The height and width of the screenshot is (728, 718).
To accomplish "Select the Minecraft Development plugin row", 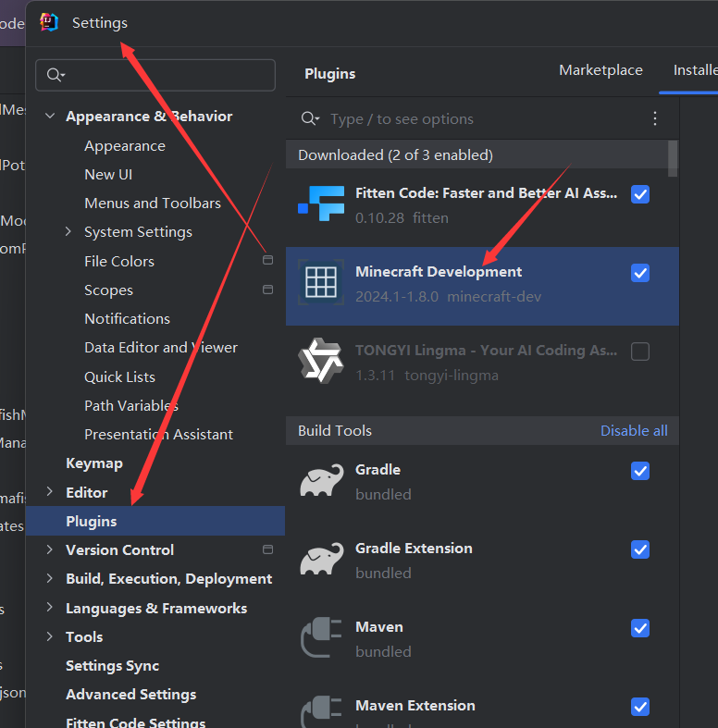I will pos(482,286).
